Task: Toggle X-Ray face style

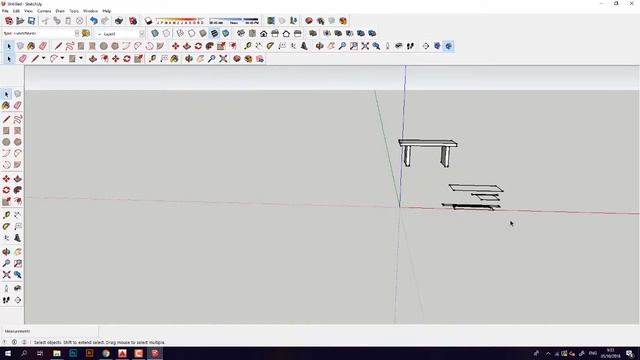Action: [155, 33]
